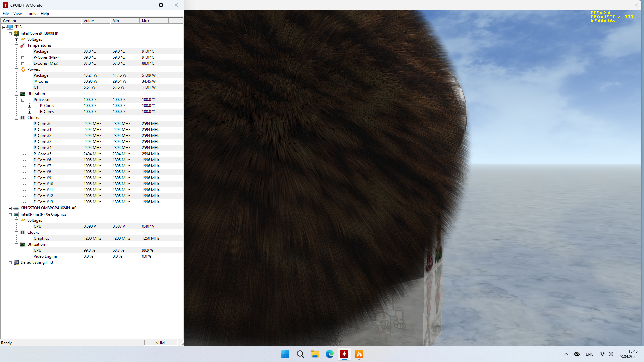The width and height of the screenshot is (644, 362).
Task: Open File Explorer from the taskbar
Action: (x=315, y=354)
